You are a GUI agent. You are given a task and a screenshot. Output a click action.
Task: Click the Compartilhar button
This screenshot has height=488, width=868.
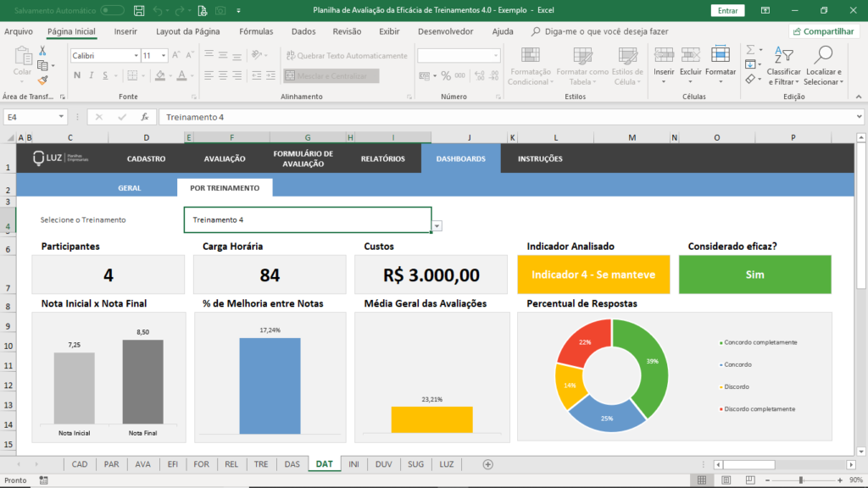[825, 30]
